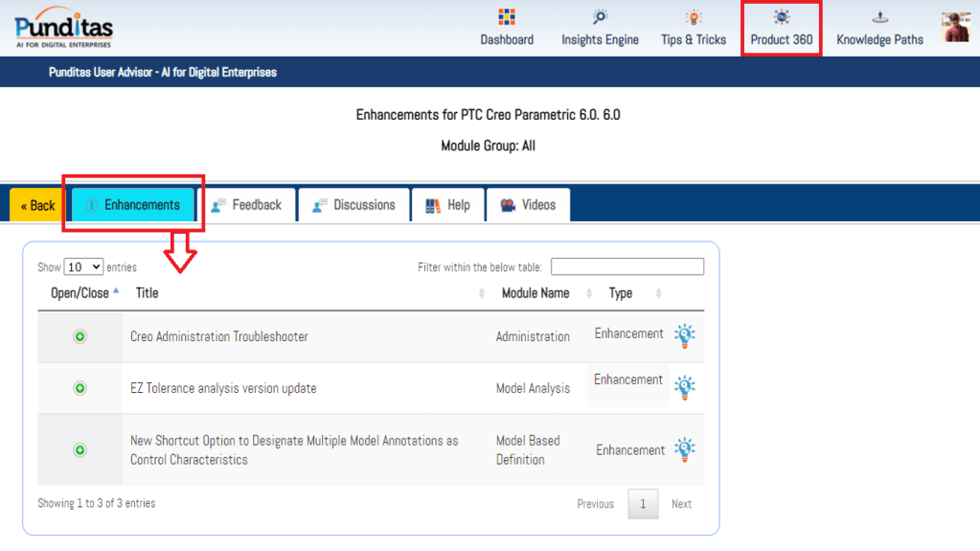Click lightbulb icon for New Shortcut Option row
980x551 pixels.
[x=684, y=449]
